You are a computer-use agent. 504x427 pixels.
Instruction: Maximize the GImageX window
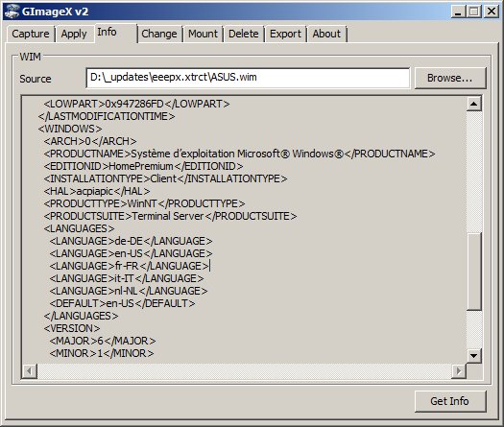point(474,12)
